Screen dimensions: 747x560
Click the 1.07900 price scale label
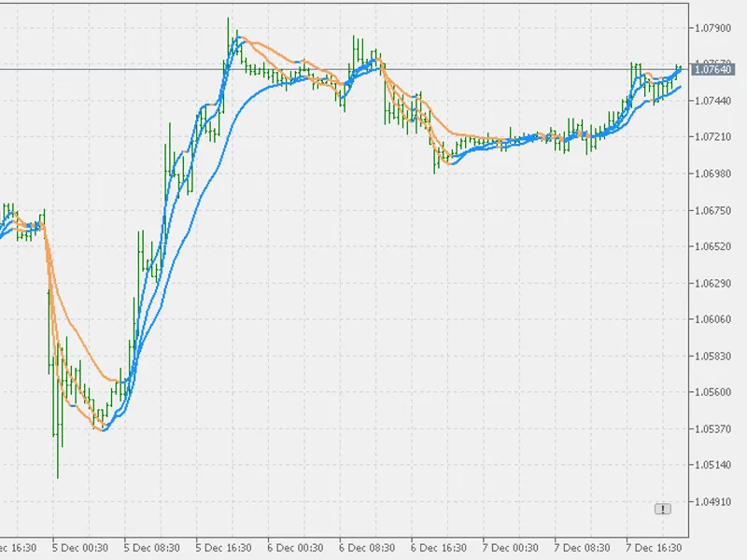[712, 28]
